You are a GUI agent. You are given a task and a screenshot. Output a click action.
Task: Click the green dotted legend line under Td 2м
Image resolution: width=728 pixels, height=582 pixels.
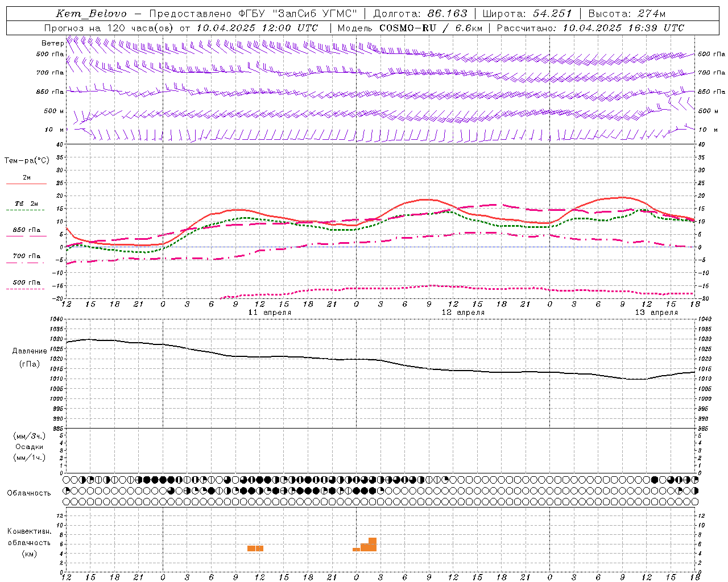25,210
